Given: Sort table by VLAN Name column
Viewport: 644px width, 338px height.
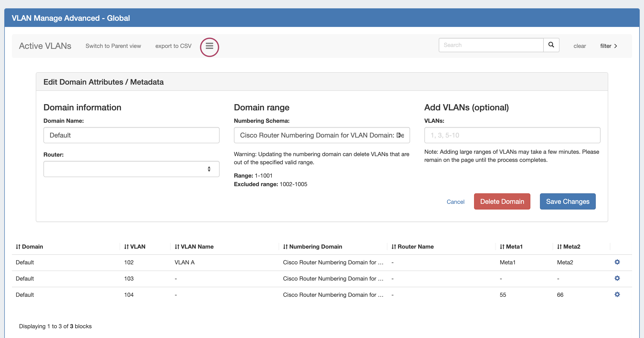Looking at the screenshot, I should click(x=194, y=247).
